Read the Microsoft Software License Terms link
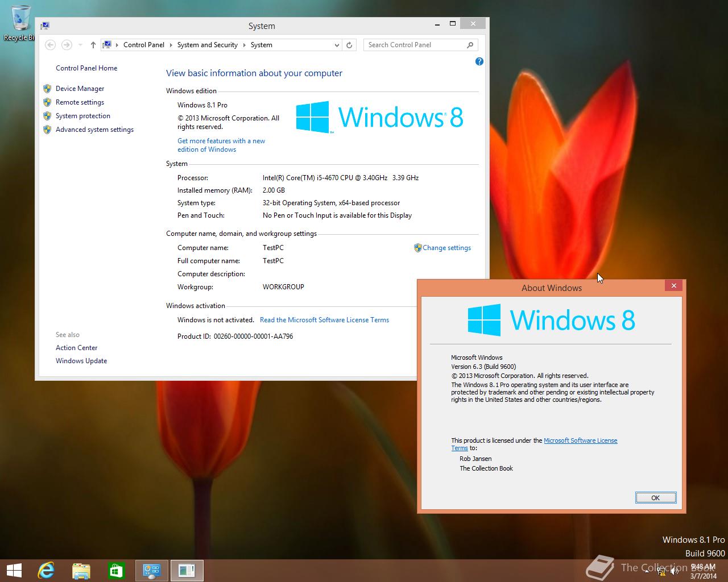Image resolution: width=728 pixels, height=582 pixels. click(x=324, y=320)
